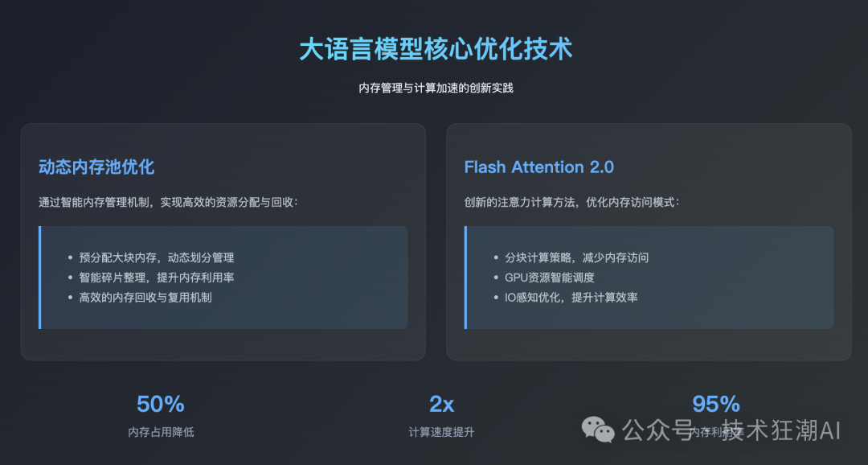Click the 计算速度提升 label
Image resolution: width=868 pixels, height=465 pixels.
[x=441, y=432]
